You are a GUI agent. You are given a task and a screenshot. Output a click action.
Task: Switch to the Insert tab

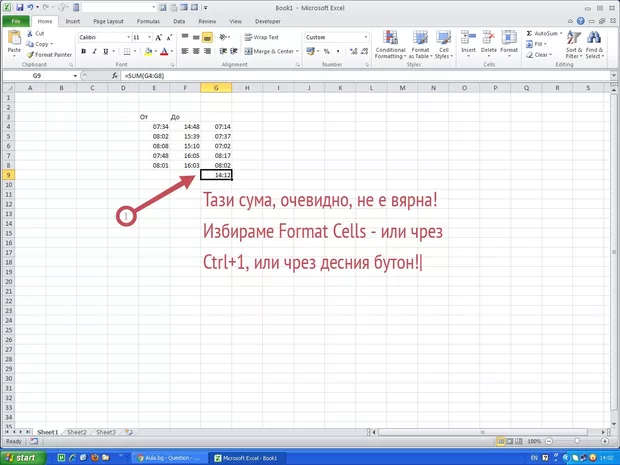72,21
